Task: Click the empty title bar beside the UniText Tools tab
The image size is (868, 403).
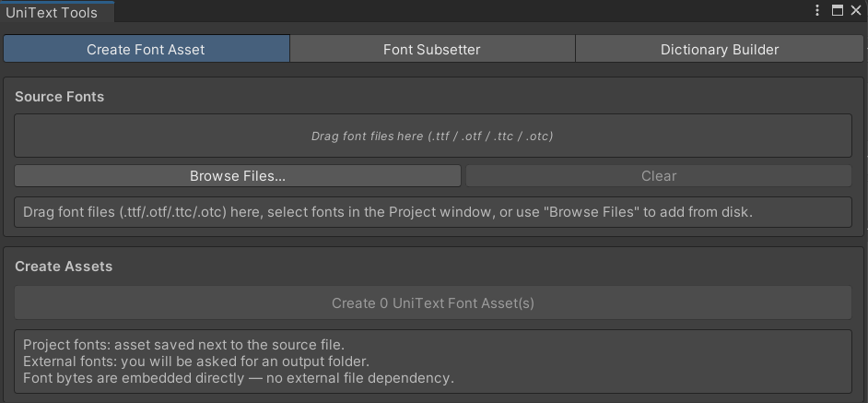Action: (460, 11)
